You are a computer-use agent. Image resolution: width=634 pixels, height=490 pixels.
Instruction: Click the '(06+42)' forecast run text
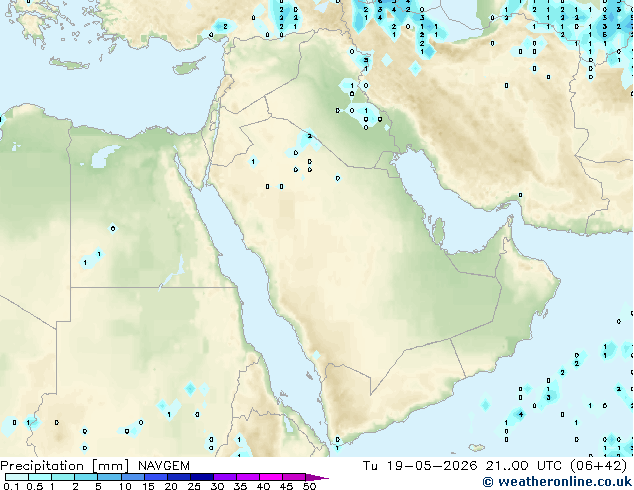(x=598, y=466)
